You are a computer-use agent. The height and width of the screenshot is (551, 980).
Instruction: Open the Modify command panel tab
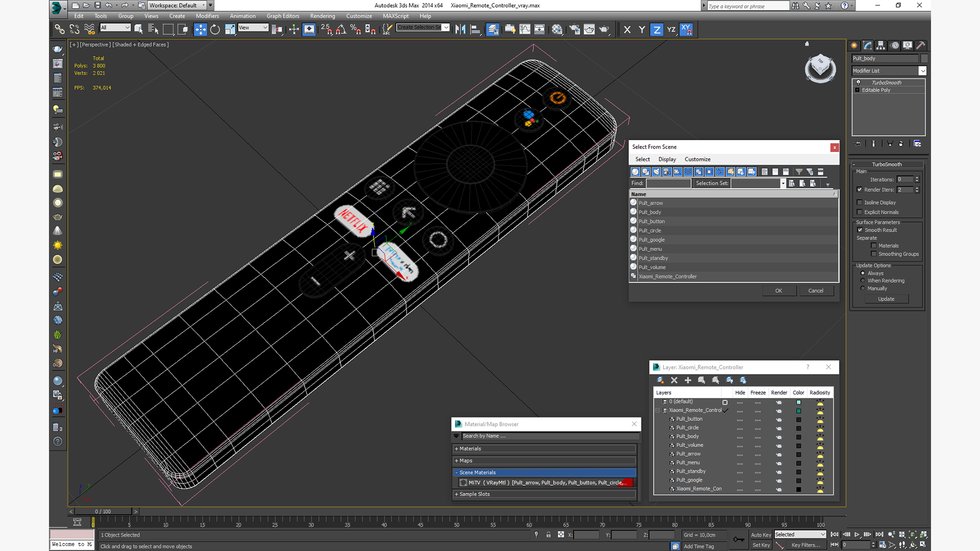[867, 45]
